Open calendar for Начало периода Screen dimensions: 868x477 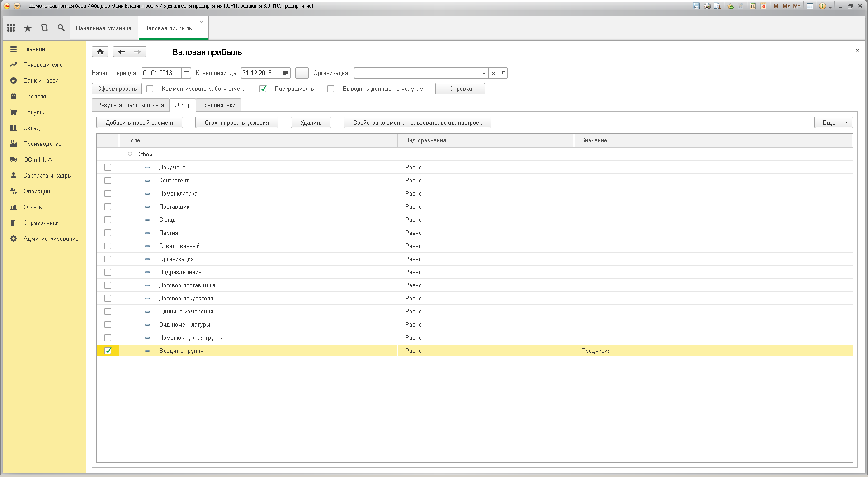186,73
